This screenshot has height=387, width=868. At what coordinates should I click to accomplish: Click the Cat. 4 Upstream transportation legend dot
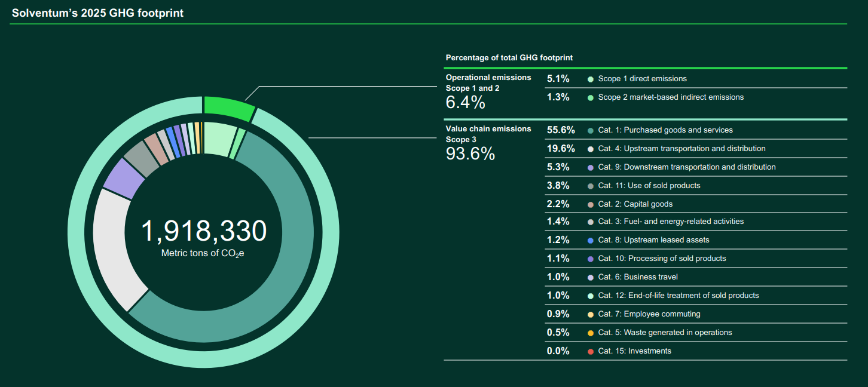pos(591,149)
